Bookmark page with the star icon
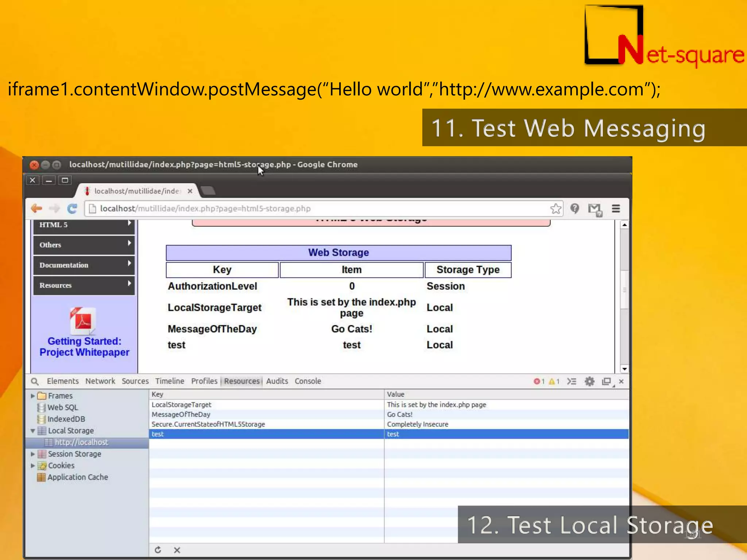747x560 pixels. (556, 209)
